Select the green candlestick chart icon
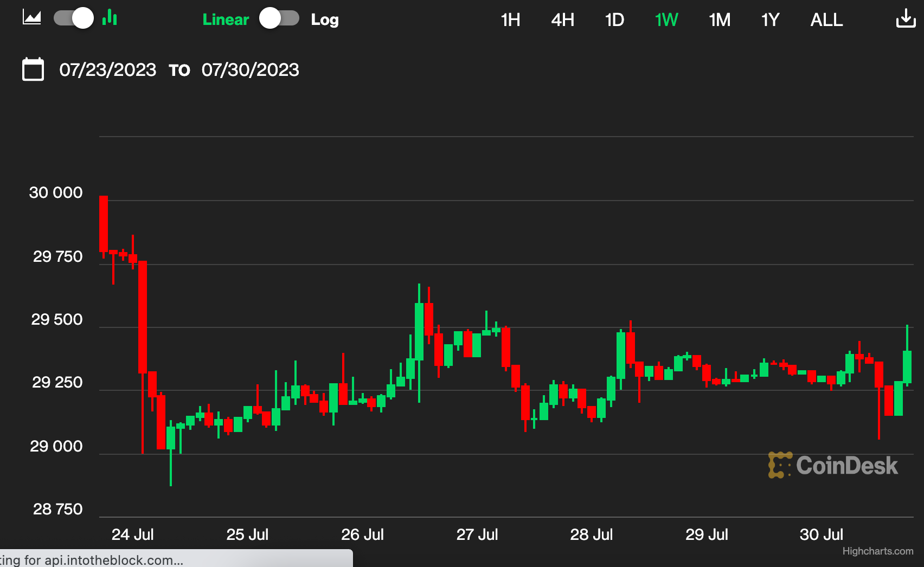 tap(110, 17)
